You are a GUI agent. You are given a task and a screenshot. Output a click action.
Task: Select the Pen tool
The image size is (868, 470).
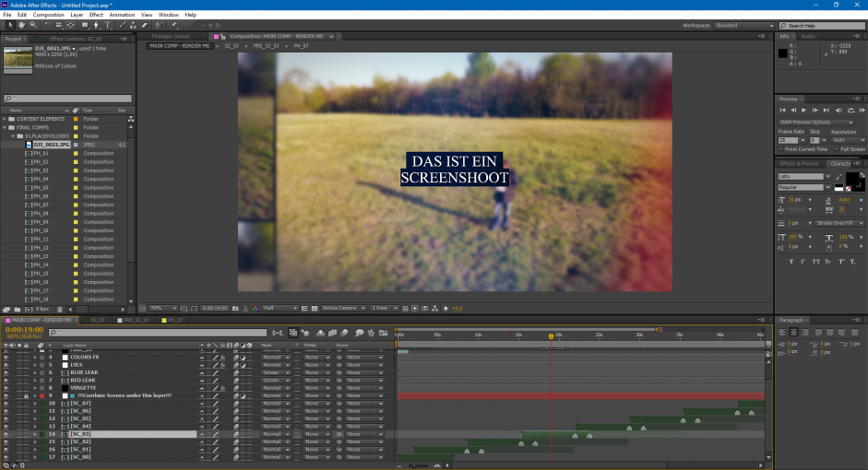point(97,25)
